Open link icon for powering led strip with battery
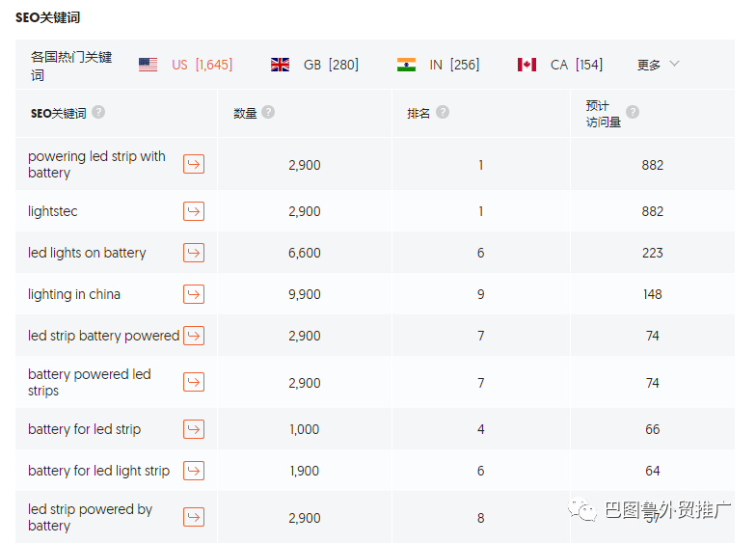This screenshot has height=543, width=756. (x=194, y=164)
